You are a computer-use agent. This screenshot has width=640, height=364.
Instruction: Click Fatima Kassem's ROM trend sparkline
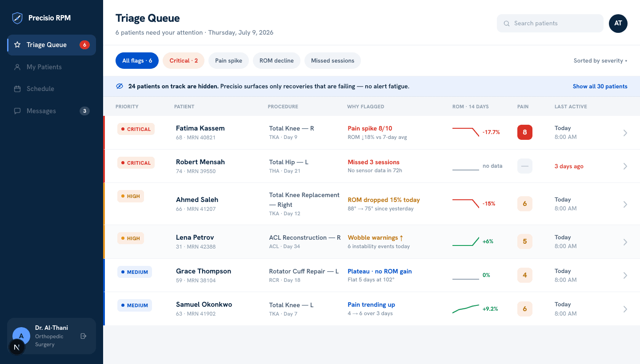[466, 132]
